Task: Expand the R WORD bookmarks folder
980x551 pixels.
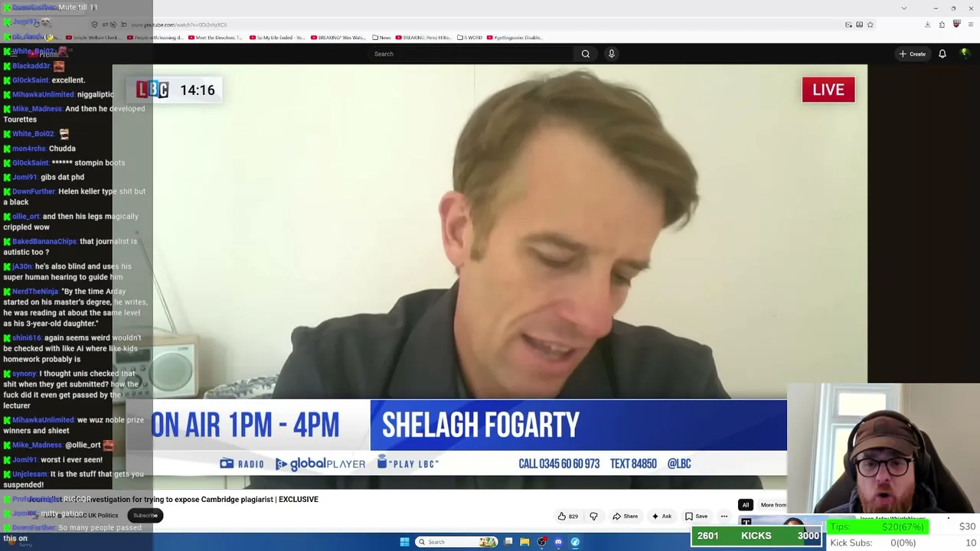Action: (470, 37)
